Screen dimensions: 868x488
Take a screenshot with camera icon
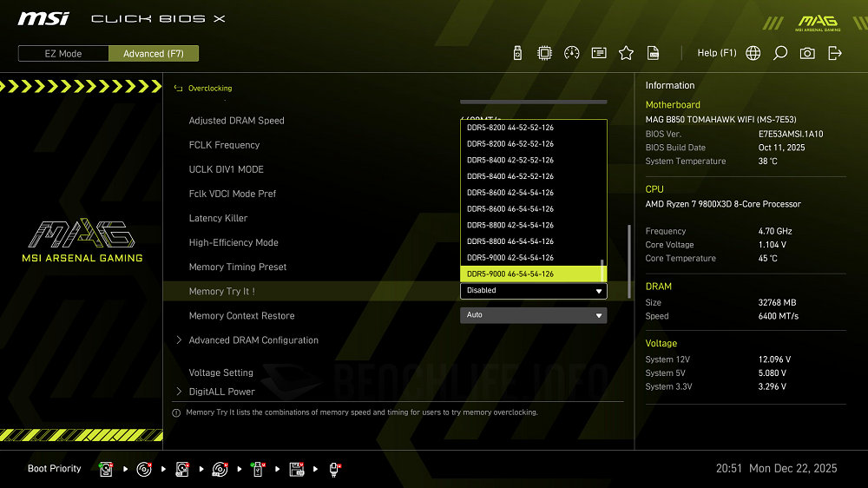tap(807, 53)
